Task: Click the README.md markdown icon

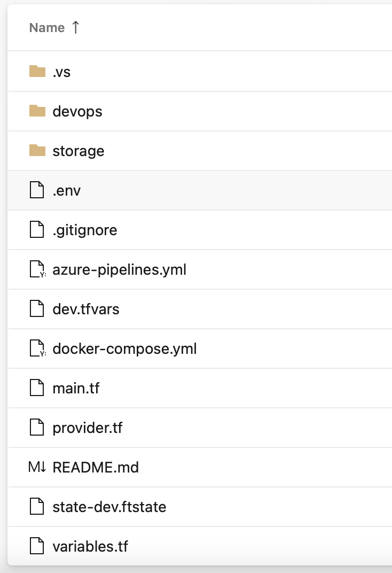Action: (x=37, y=467)
